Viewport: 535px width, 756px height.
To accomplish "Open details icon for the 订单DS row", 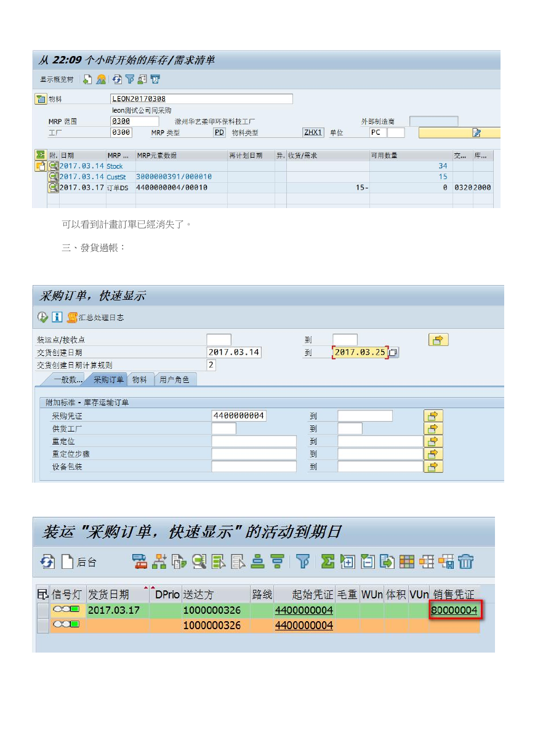I will (x=54, y=187).
